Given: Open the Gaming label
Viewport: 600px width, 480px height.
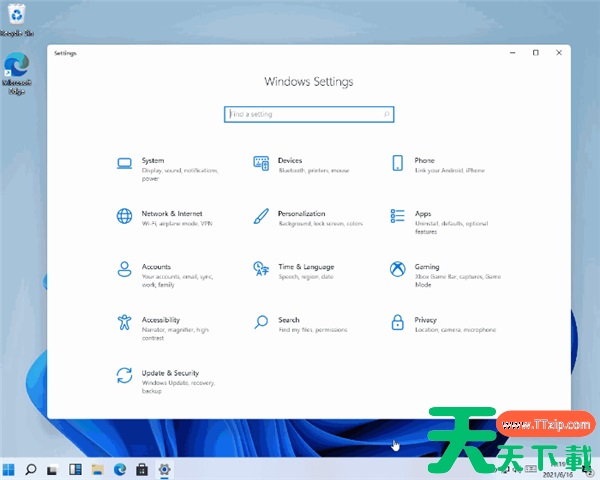Looking at the screenshot, I should 427,267.
